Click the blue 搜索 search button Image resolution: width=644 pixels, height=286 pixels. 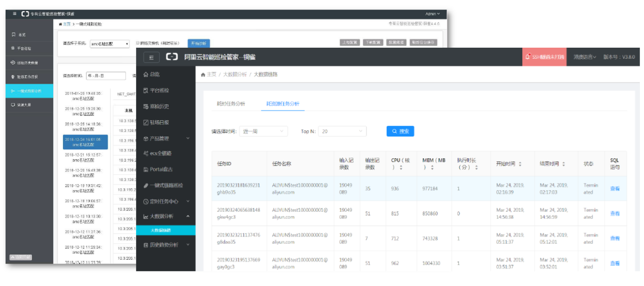(x=400, y=131)
